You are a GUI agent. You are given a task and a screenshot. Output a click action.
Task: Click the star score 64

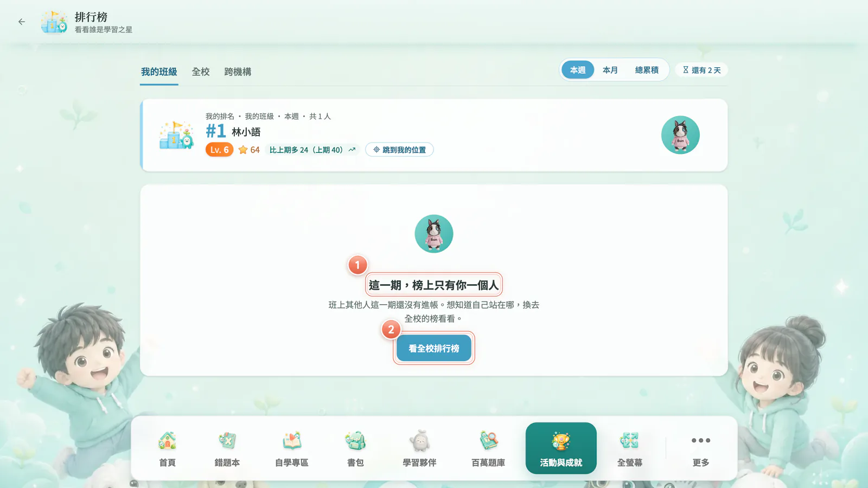tap(249, 150)
